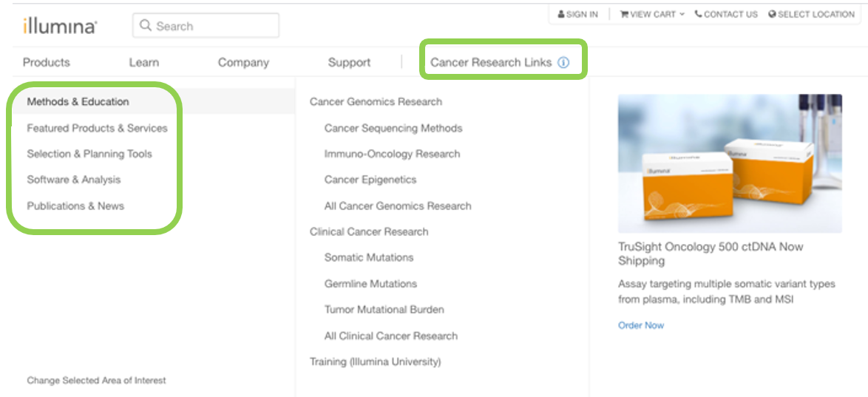Select Software & Analysis category
The height and width of the screenshot is (397, 868).
[x=73, y=180]
